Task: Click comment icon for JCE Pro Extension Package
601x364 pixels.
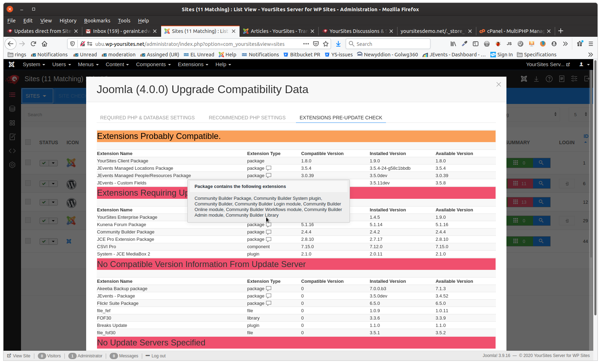Action: (x=269, y=239)
